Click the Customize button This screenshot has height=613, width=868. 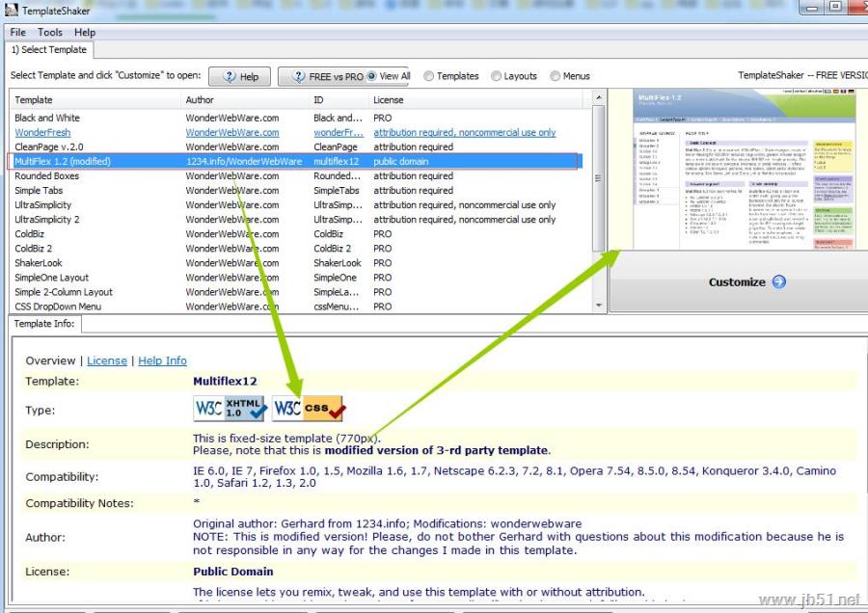tap(739, 282)
